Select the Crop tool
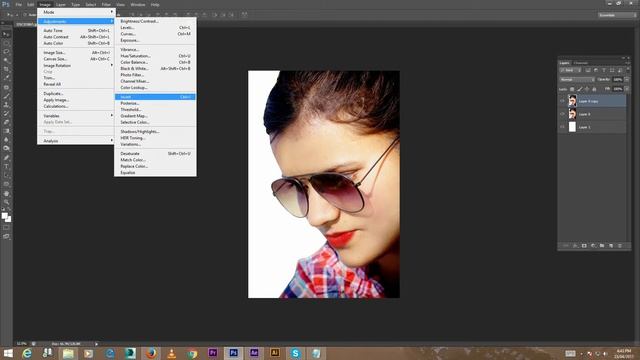 (x=6, y=69)
